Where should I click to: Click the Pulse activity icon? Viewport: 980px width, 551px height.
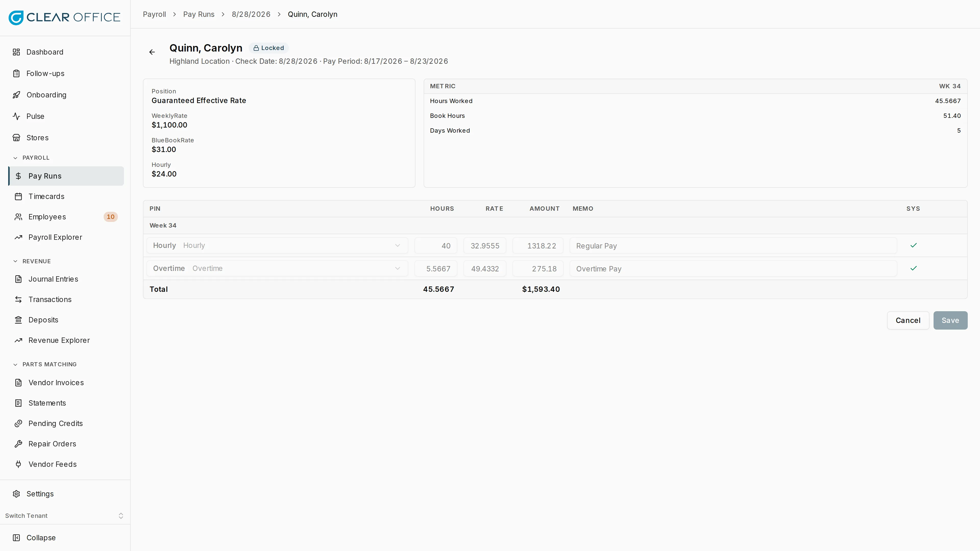(16, 116)
